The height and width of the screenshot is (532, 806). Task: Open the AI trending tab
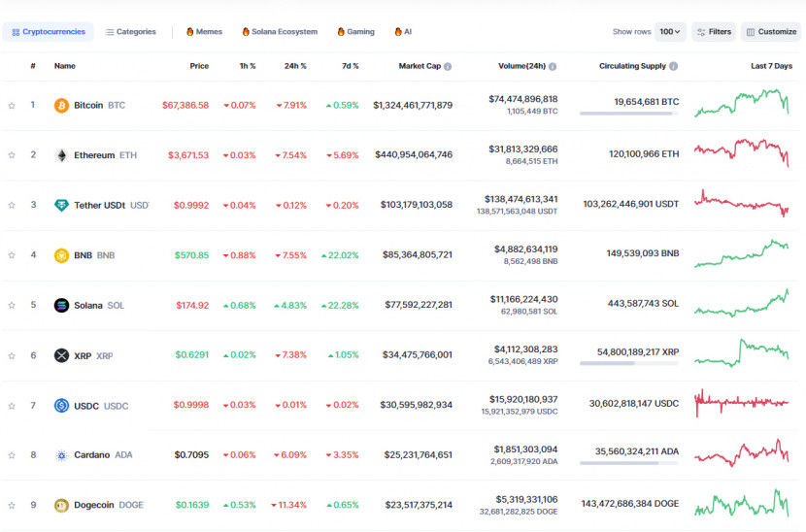coord(403,32)
